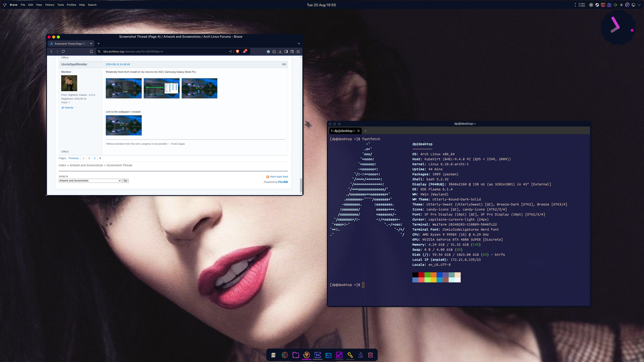The height and width of the screenshot is (362, 644).
Task: Open the Brave Rewards triangle icon
Action: click(x=245, y=51)
